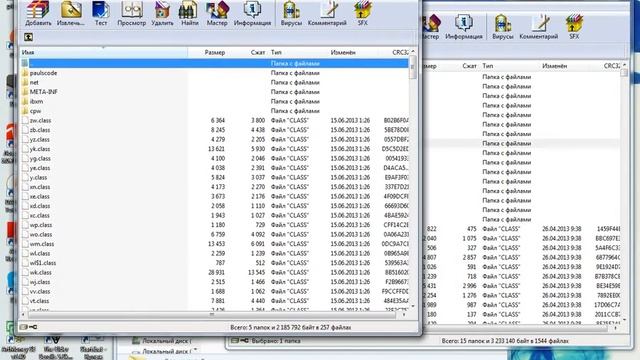The height and width of the screenshot is (360, 640).
Task: Click size value 13 621 of yk.class
Action: click(216, 149)
